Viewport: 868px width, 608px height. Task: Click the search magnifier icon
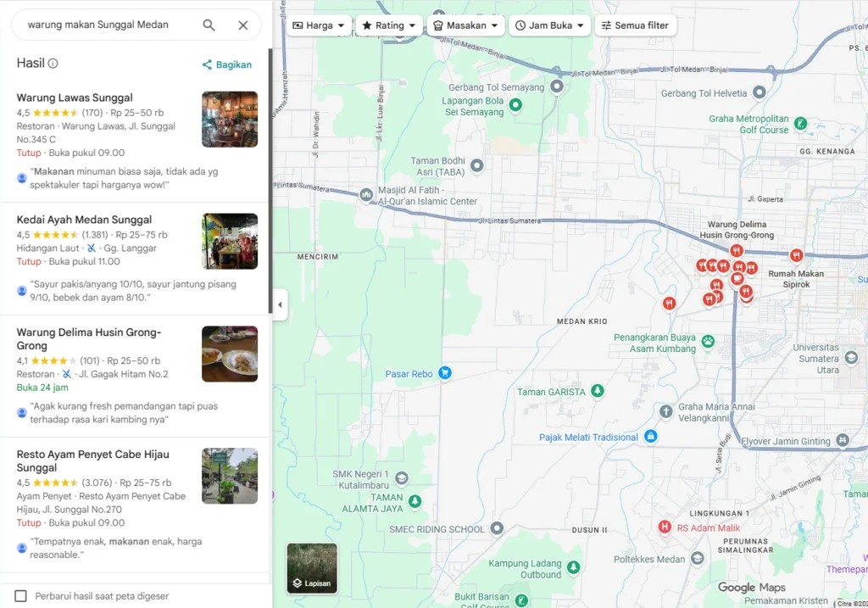click(209, 25)
